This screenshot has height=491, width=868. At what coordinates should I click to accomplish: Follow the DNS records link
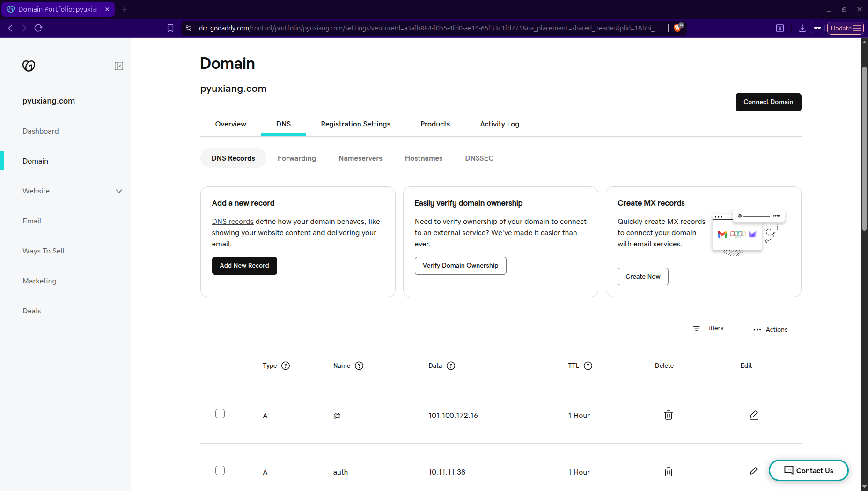[x=232, y=222]
